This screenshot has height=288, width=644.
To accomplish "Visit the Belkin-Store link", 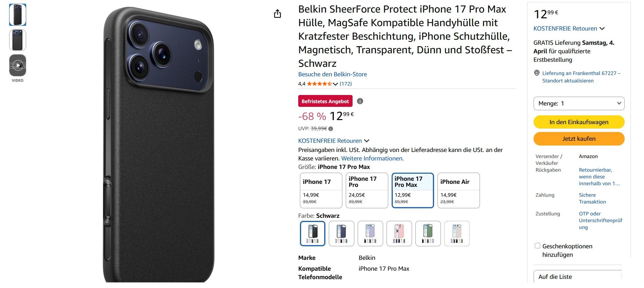I will point(332,74).
